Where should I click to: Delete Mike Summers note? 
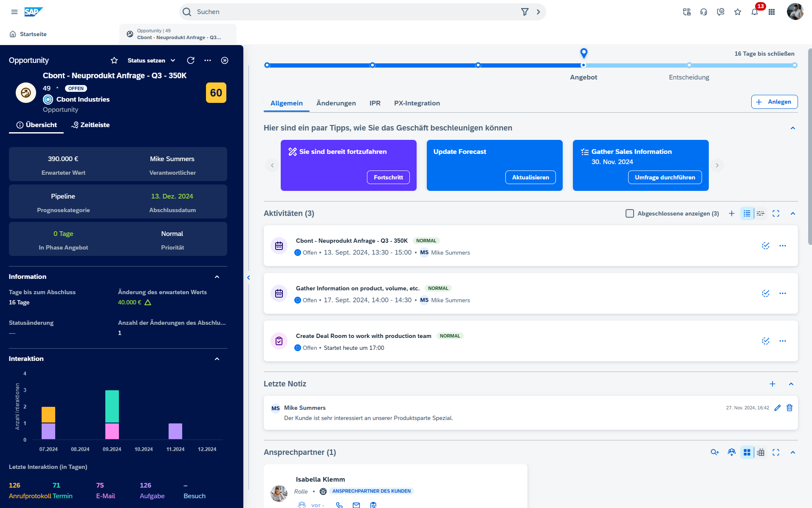point(789,408)
